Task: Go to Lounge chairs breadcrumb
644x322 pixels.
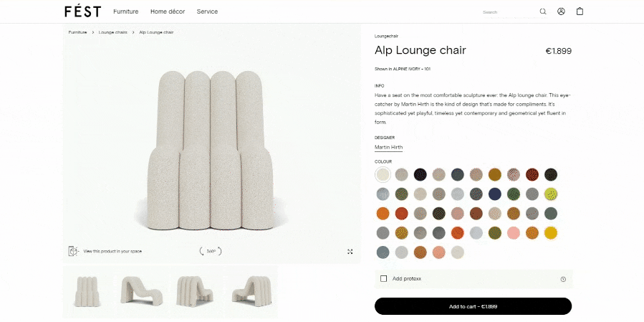Action: (x=112, y=32)
